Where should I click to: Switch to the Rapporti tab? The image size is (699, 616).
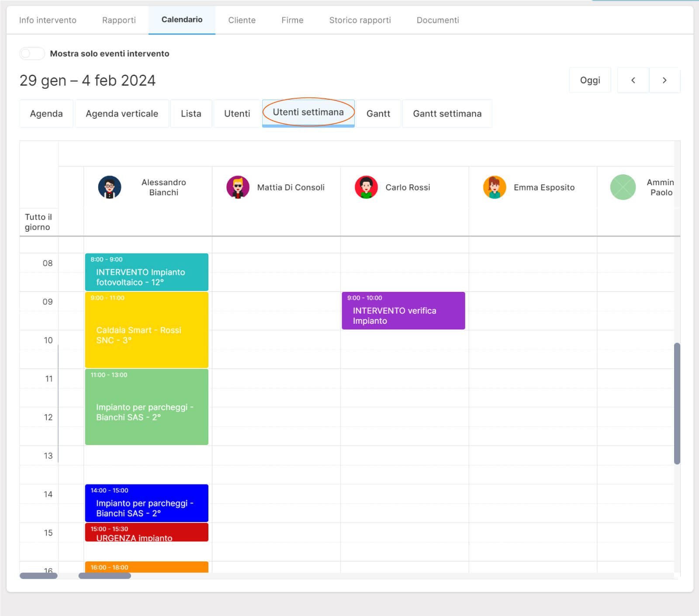coord(119,20)
